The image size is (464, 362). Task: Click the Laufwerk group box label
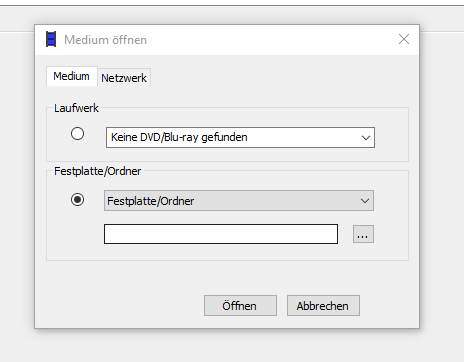(76, 108)
